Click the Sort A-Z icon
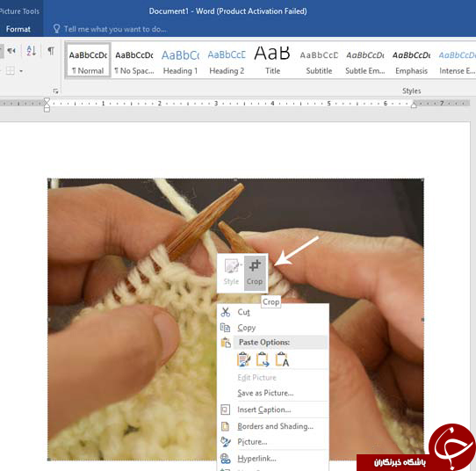 (x=31, y=51)
